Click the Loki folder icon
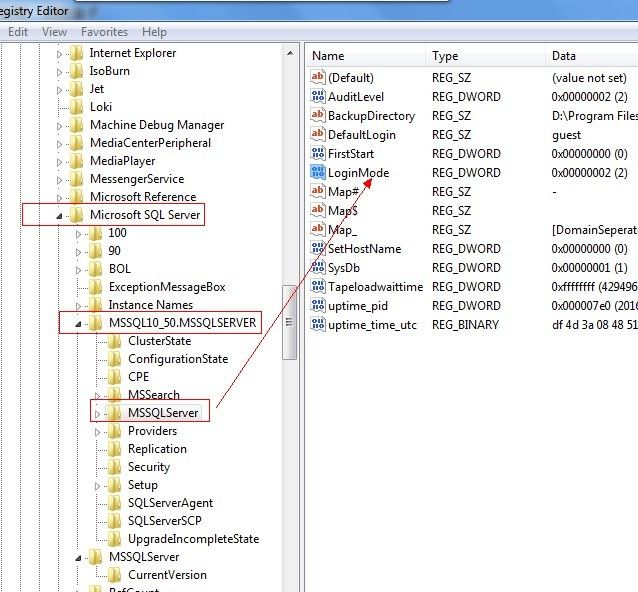This screenshot has width=638, height=592. coord(76,107)
